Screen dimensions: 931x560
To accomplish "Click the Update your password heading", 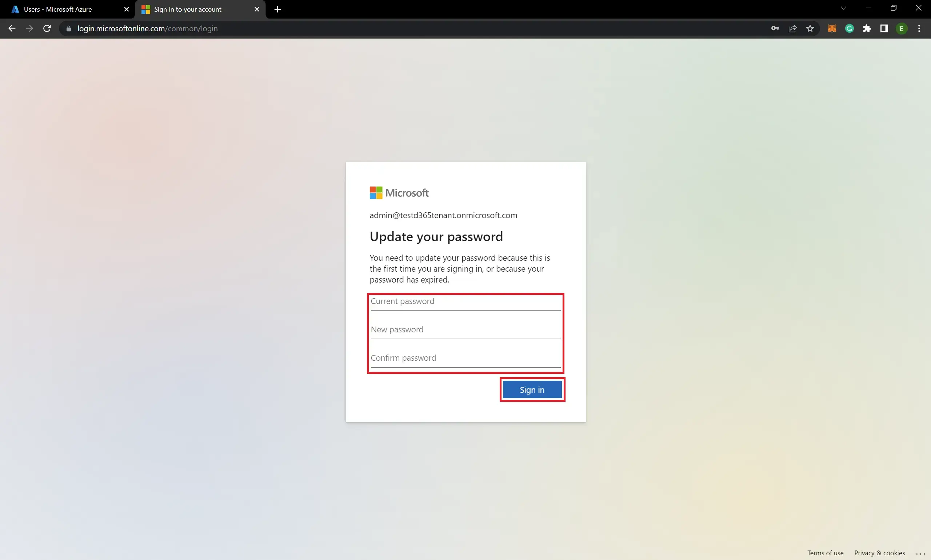I will pos(436,237).
